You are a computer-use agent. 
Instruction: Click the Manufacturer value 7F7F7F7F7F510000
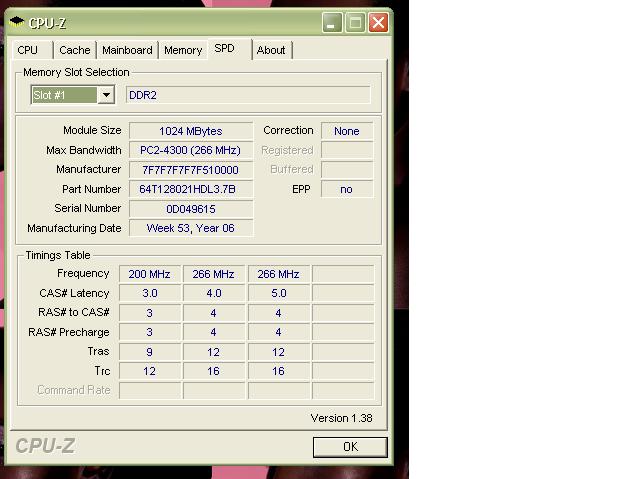point(191,170)
